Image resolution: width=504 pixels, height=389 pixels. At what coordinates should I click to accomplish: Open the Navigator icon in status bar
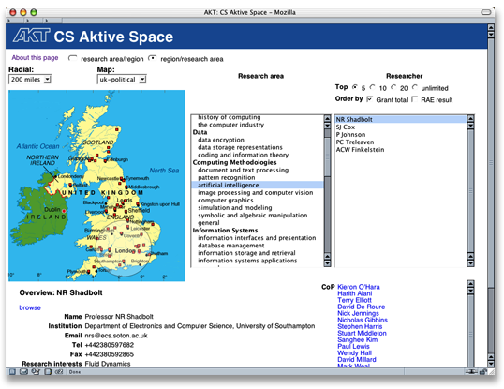tap(12, 371)
